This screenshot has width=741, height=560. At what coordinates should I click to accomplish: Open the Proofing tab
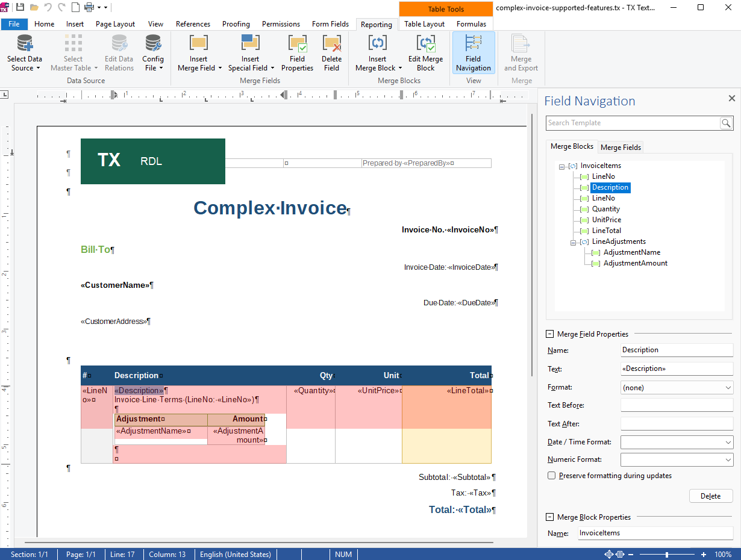click(236, 24)
